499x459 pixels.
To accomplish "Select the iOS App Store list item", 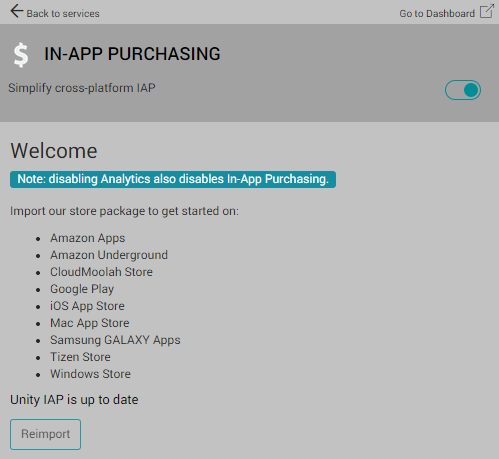I will (87, 306).
